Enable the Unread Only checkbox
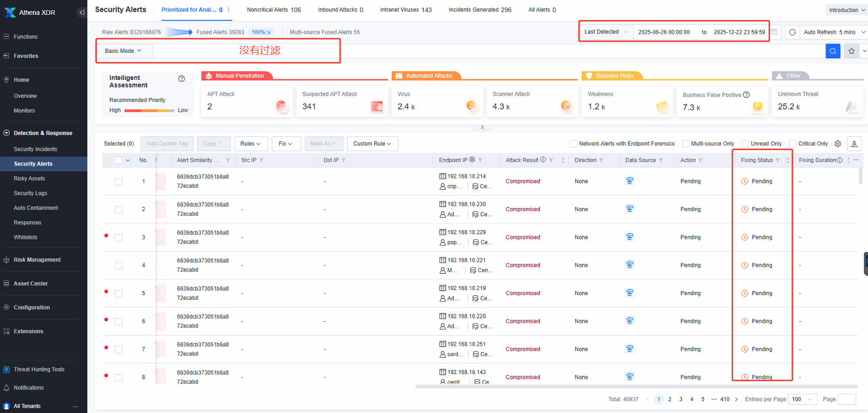 tap(745, 143)
